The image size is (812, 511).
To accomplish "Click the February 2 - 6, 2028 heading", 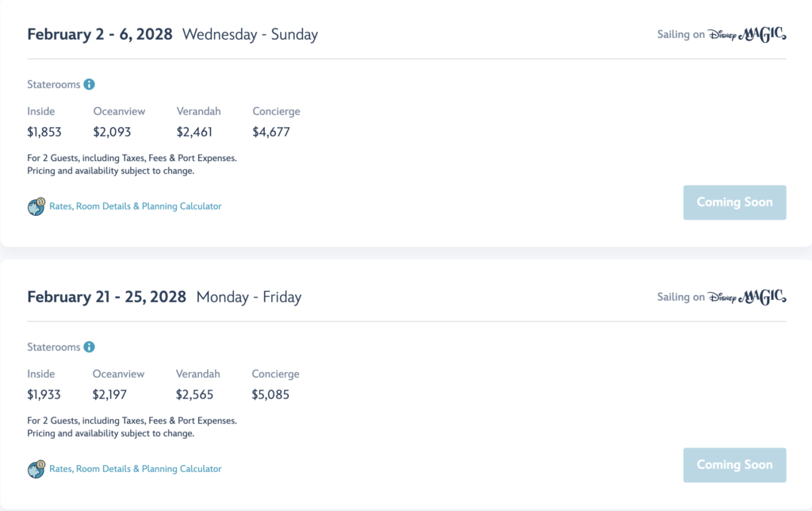I will pos(99,34).
